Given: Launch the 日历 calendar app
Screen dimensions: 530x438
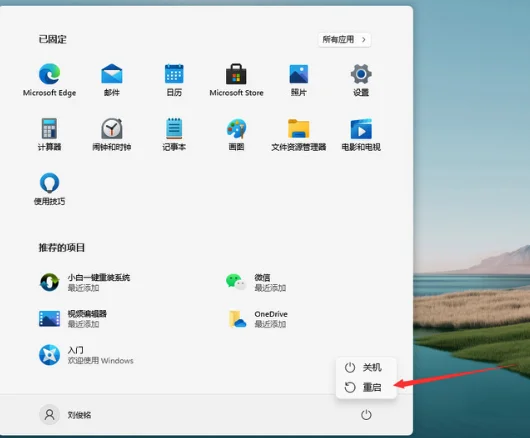Looking at the screenshot, I should (x=174, y=80).
